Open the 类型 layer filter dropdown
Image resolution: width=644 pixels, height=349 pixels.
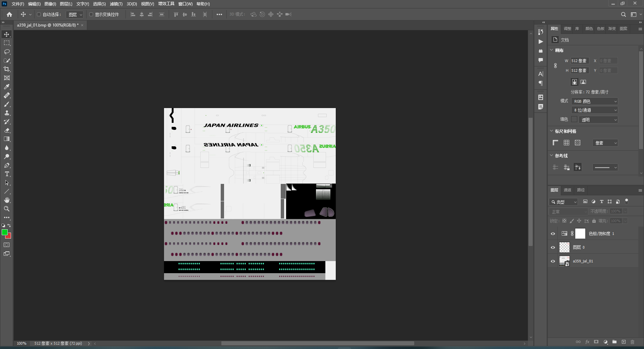click(563, 202)
